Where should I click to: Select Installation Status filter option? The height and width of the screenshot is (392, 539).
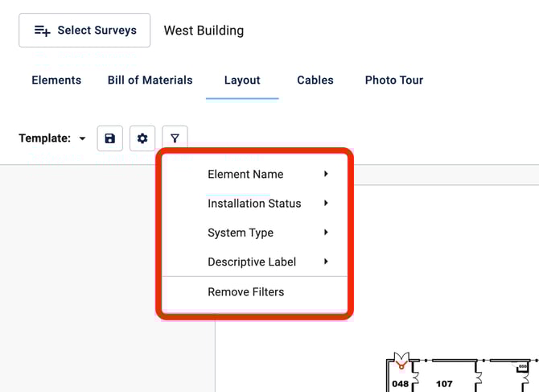click(x=254, y=204)
